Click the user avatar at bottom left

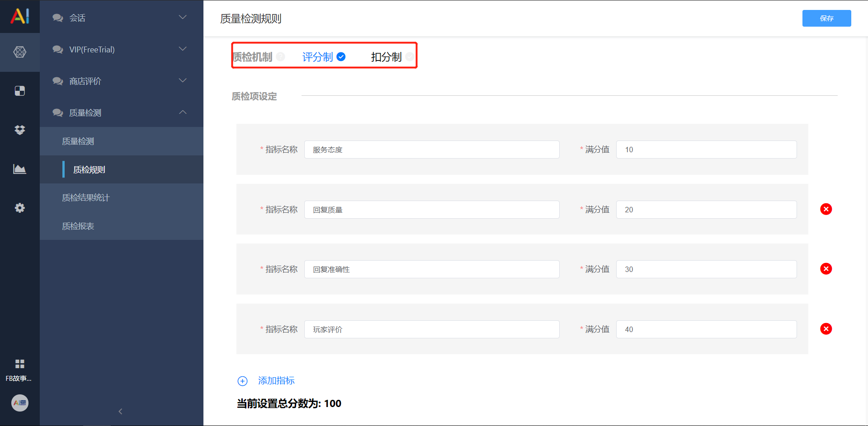(20, 403)
